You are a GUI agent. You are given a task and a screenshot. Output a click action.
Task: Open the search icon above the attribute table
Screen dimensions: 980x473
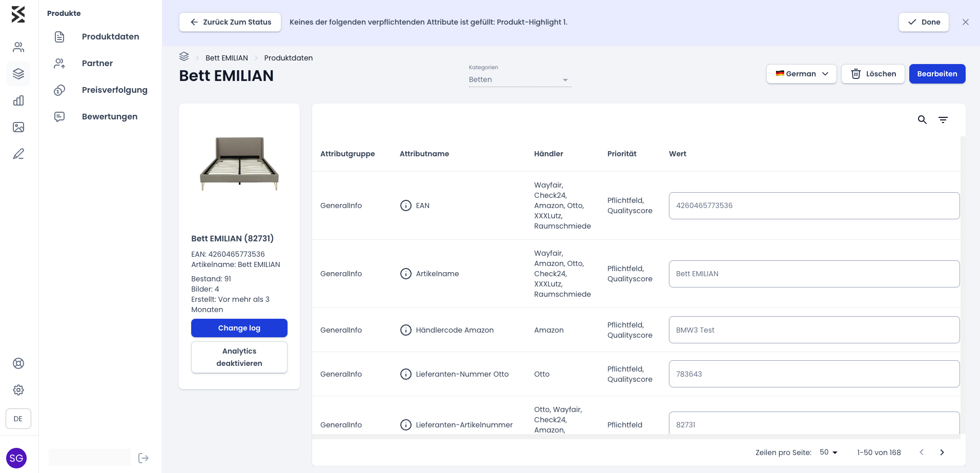(x=922, y=120)
